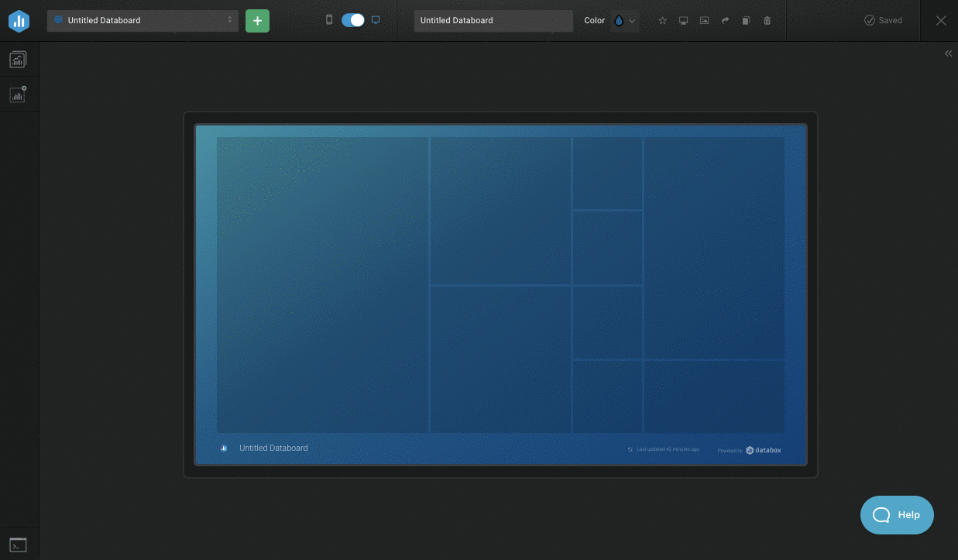Open the background image picker icon

pyautogui.click(x=704, y=21)
